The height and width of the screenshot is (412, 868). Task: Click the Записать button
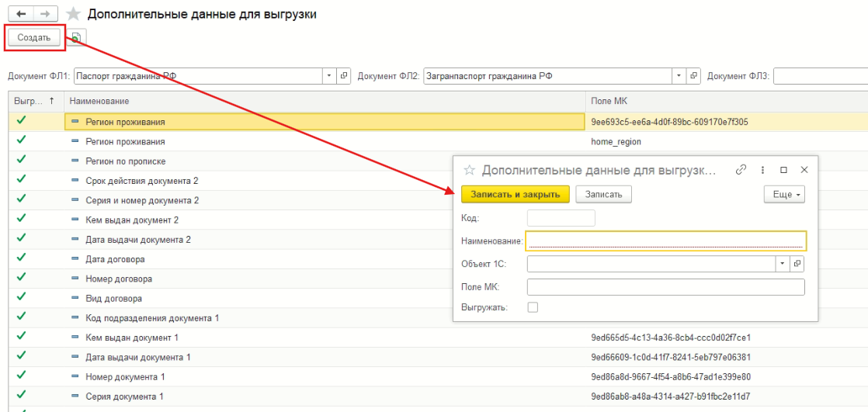click(603, 194)
